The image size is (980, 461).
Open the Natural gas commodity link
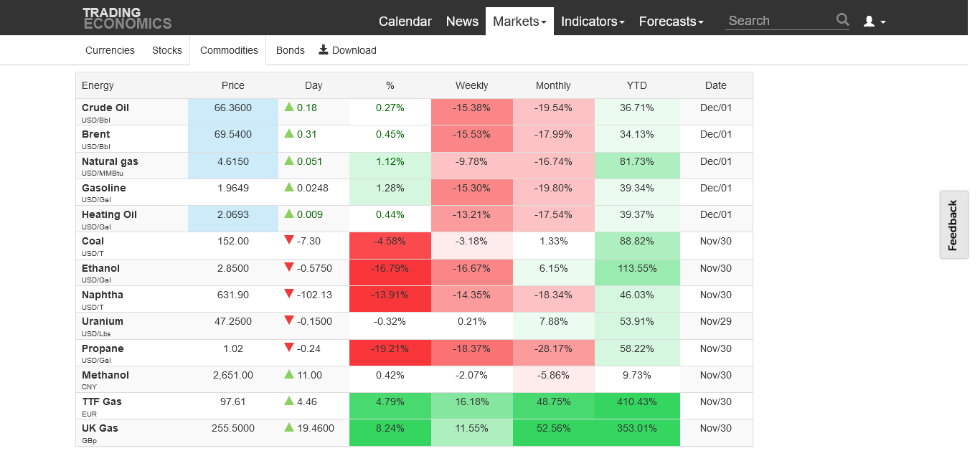pyautogui.click(x=110, y=161)
